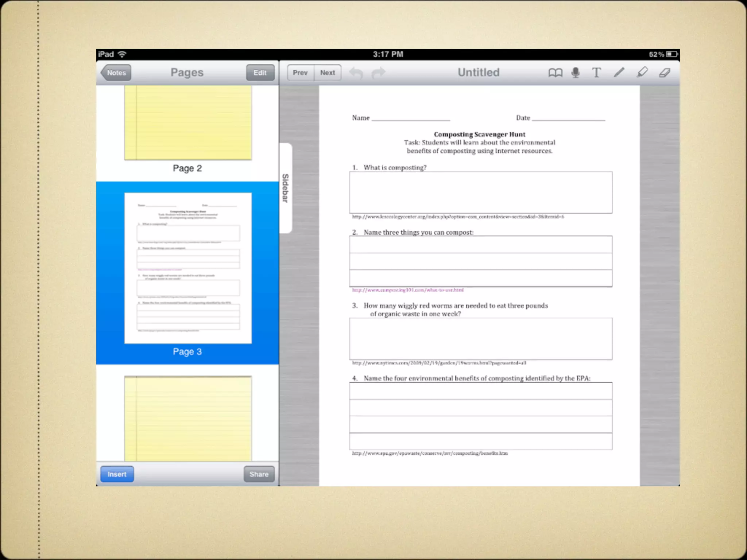The height and width of the screenshot is (560, 747).
Task: Collapse the Sidebar tab handle
Action: tap(286, 188)
